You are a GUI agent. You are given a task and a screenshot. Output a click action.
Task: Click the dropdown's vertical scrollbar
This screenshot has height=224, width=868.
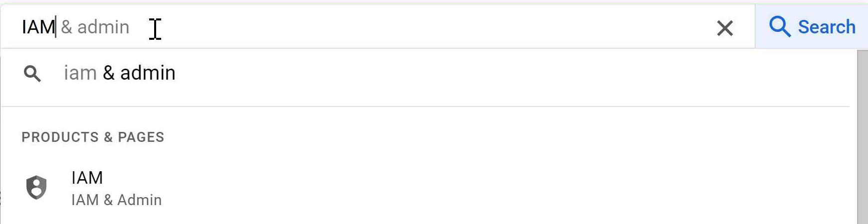pyautogui.click(x=862, y=134)
